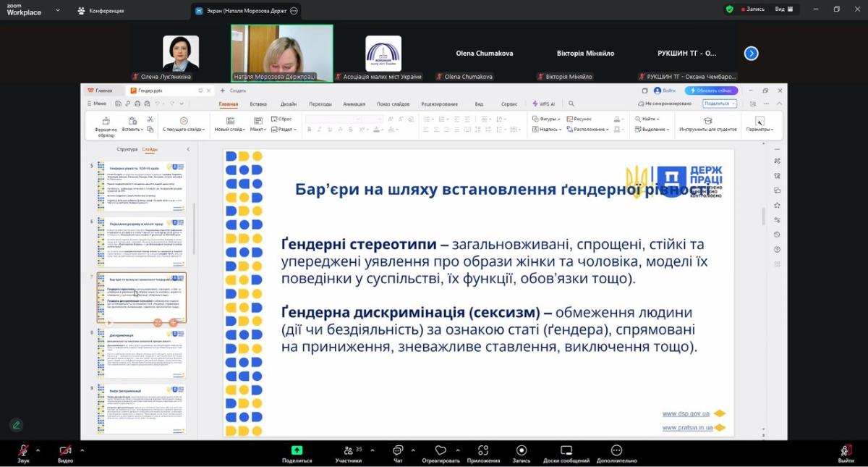Select Наталя Морозова's video thumbnail
Screen dimensions: 868x467
click(x=282, y=53)
